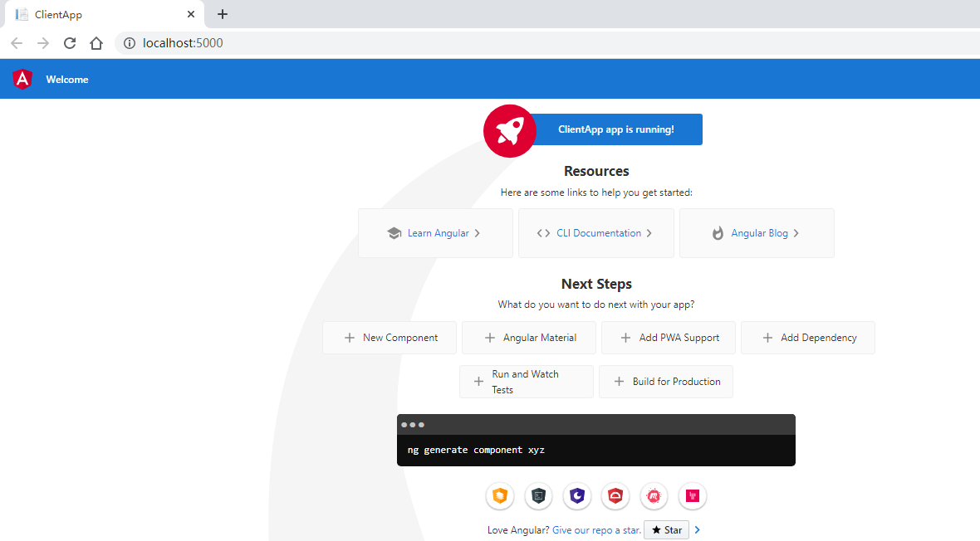The image size is (980, 541).
Task: Click the 'ClientApp app is running!' banner
Action: [615, 129]
